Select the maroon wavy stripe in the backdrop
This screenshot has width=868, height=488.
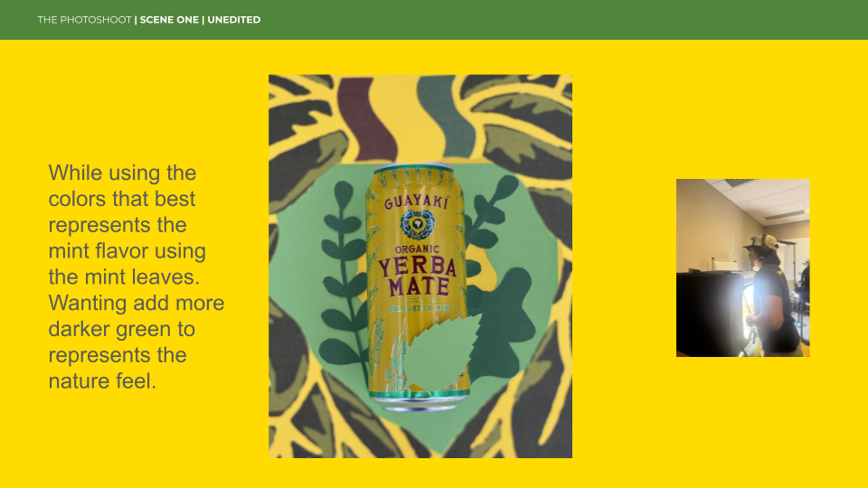click(364, 117)
